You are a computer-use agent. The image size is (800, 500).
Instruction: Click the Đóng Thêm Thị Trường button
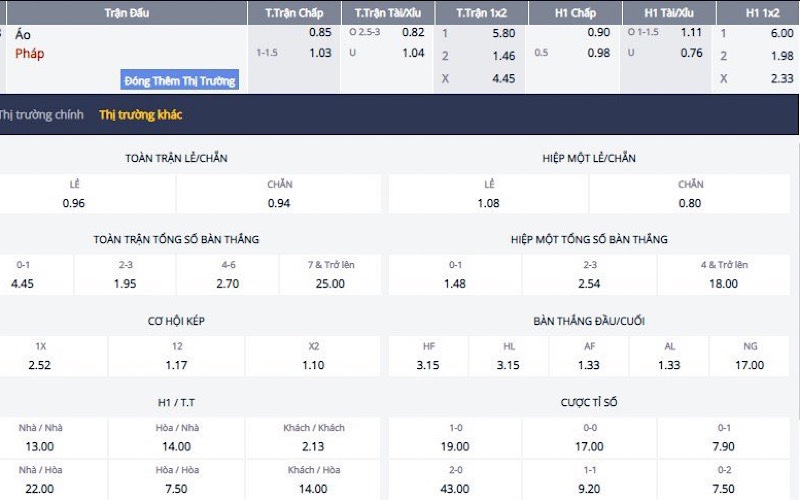180,80
